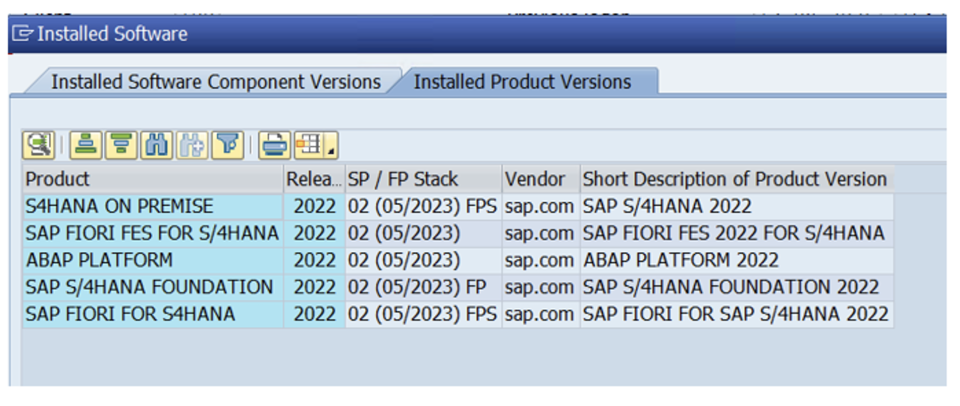
Task: Sort the table in ascending order
Action: pyautogui.click(x=87, y=145)
